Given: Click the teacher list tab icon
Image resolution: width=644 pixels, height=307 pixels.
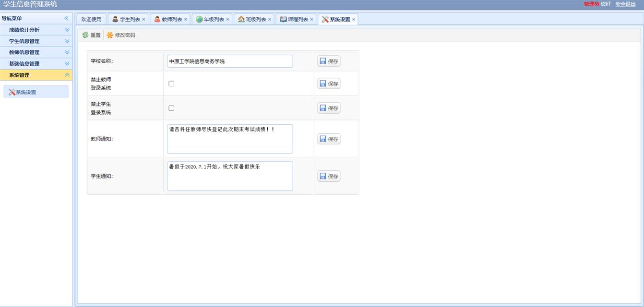Looking at the screenshot, I should click(x=157, y=19).
